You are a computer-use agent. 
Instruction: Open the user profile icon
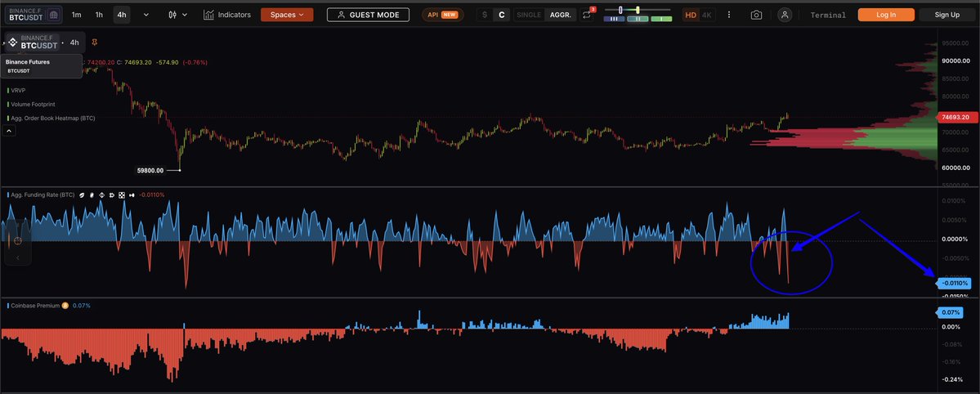(785, 15)
